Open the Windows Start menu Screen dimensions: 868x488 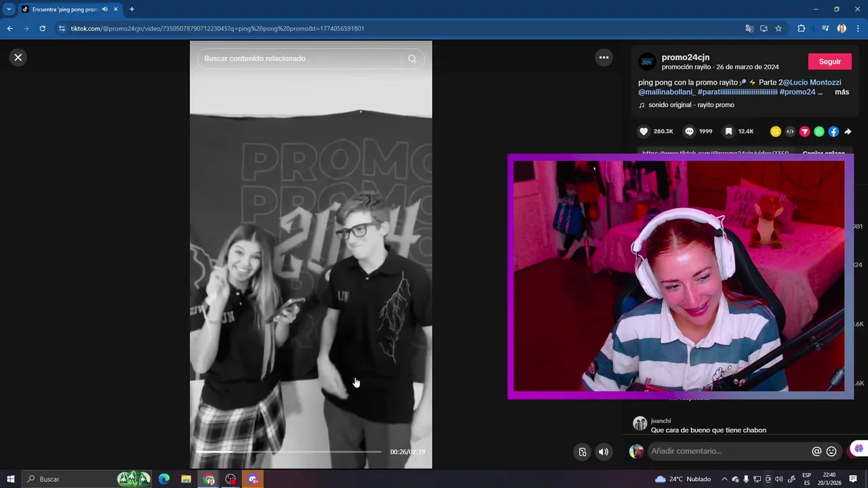tap(11, 479)
